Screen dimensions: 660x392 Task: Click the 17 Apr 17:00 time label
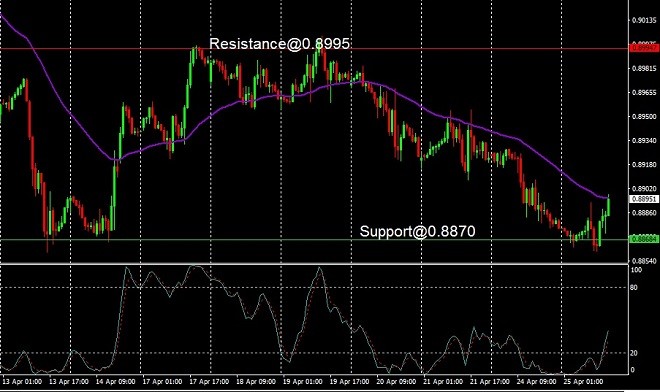[x=209, y=381]
